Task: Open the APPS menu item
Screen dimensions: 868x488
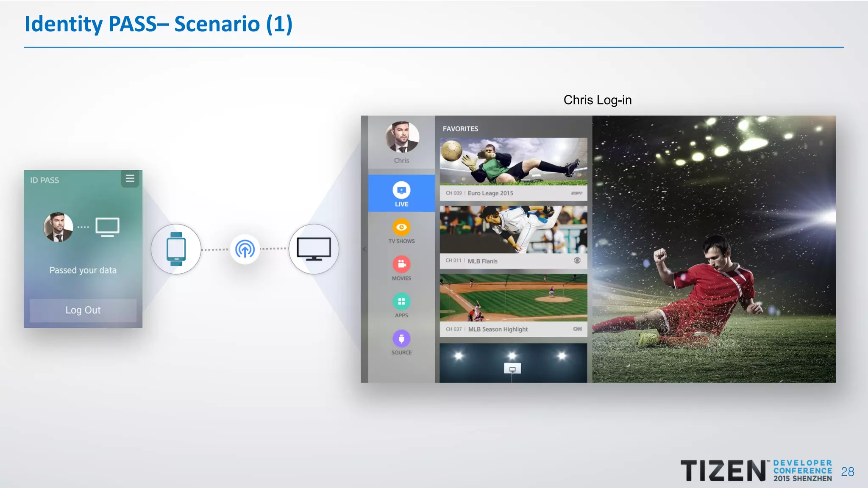Action: point(401,305)
